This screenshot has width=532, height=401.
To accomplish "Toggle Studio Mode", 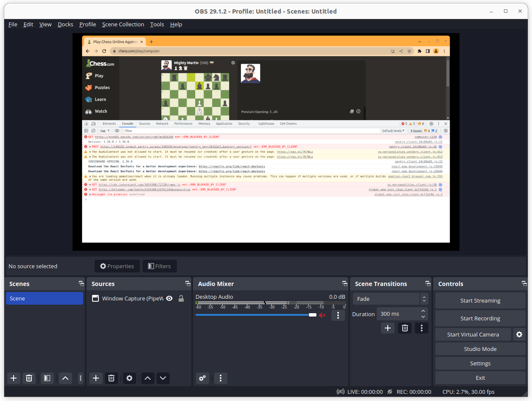I will [x=480, y=349].
